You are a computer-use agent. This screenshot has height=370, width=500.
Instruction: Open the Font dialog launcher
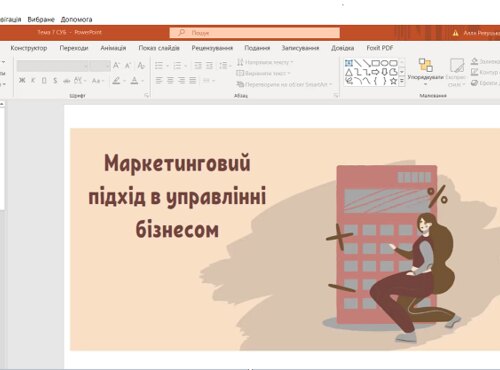146,96
